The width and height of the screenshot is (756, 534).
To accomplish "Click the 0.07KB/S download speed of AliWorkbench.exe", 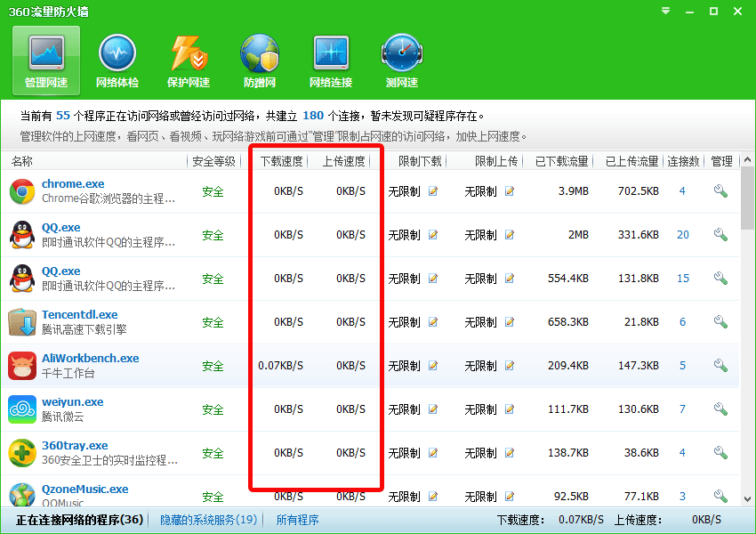I will [280, 366].
